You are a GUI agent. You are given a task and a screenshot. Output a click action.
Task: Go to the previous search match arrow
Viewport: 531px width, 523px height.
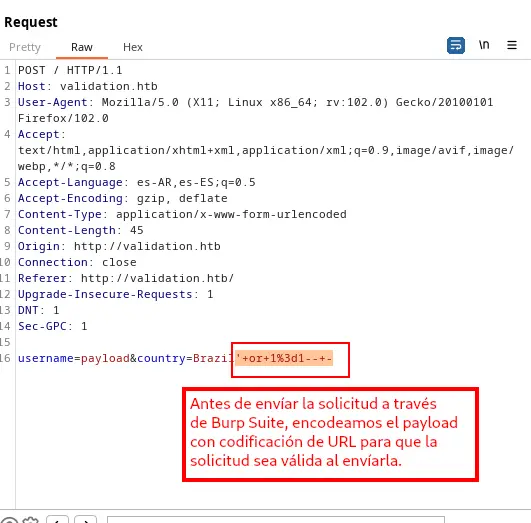57,520
